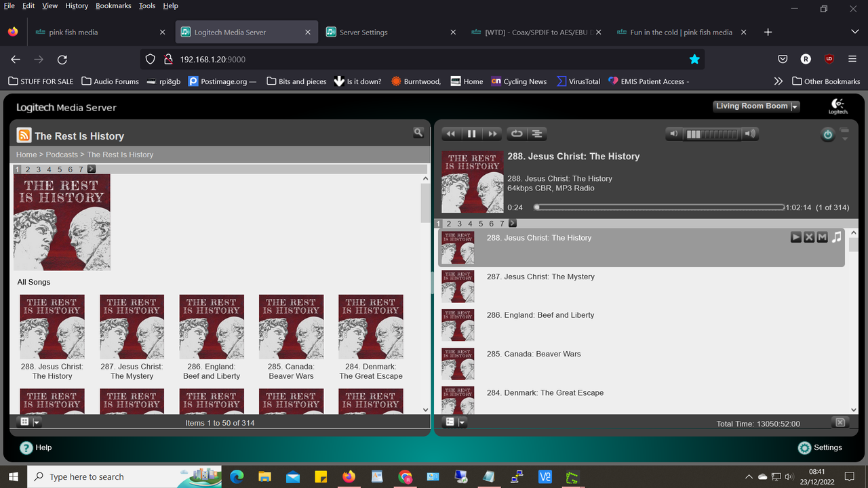Viewport: 868px width, 488px height.
Task: Open the Other Bookmarks folder
Action: (x=826, y=81)
